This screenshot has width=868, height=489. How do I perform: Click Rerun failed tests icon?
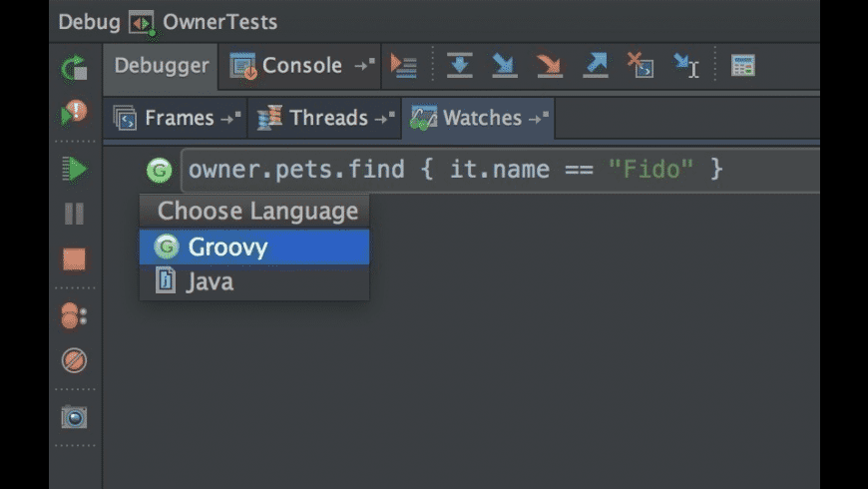(74, 113)
